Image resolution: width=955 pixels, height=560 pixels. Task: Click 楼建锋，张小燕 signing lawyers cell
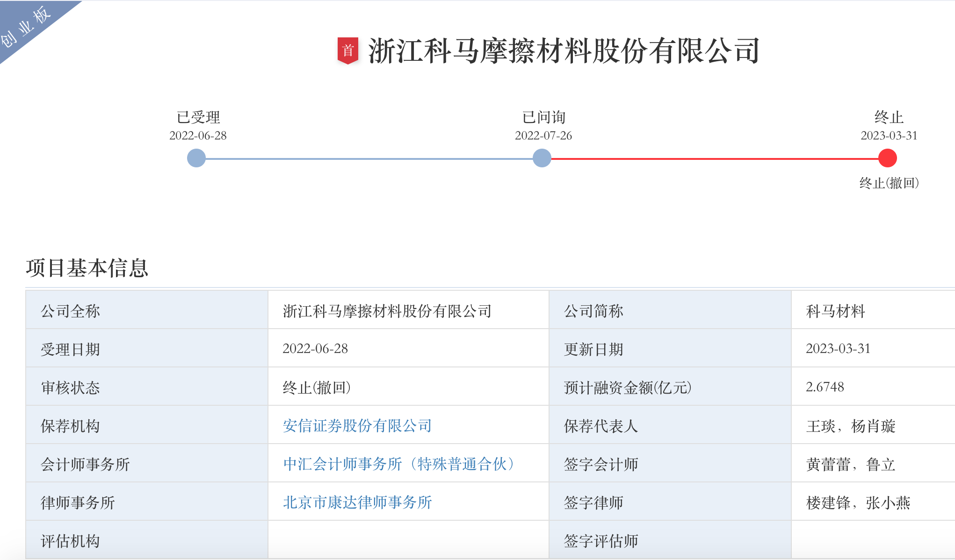pos(858,503)
